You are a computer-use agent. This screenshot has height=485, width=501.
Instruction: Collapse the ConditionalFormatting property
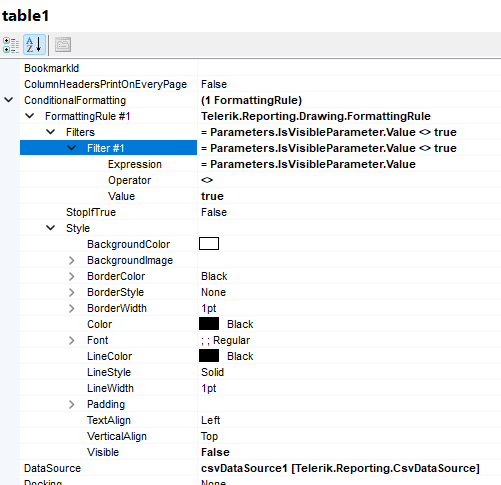click(9, 100)
